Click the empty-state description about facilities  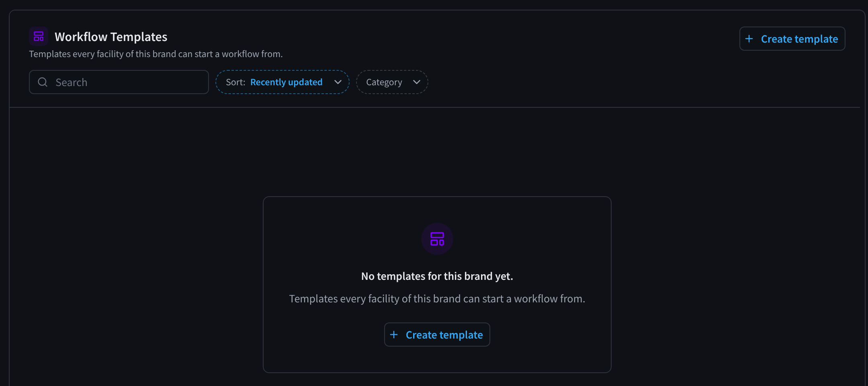point(437,299)
